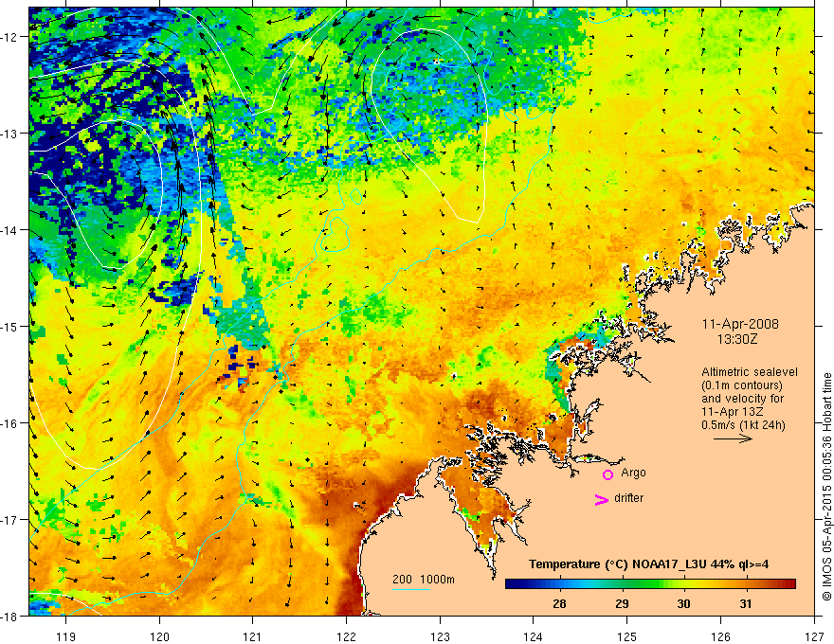Click the color bar label 31
834x644 pixels.
tap(746, 603)
